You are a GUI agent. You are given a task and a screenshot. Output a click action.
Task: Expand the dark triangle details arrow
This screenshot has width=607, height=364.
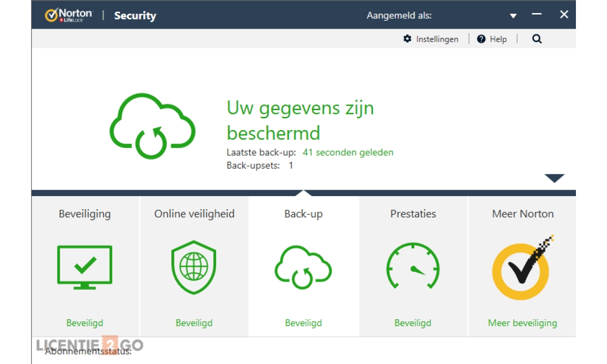point(554,178)
